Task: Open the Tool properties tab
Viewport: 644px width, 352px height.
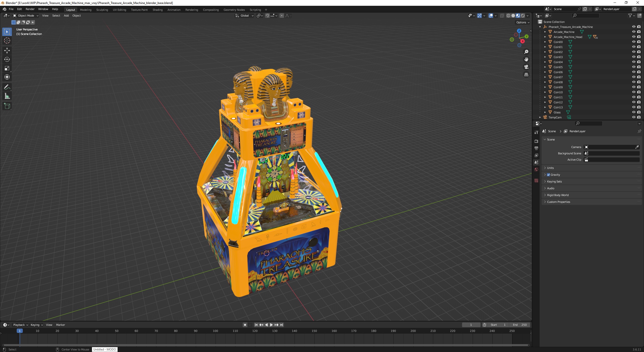Action: coord(536,132)
